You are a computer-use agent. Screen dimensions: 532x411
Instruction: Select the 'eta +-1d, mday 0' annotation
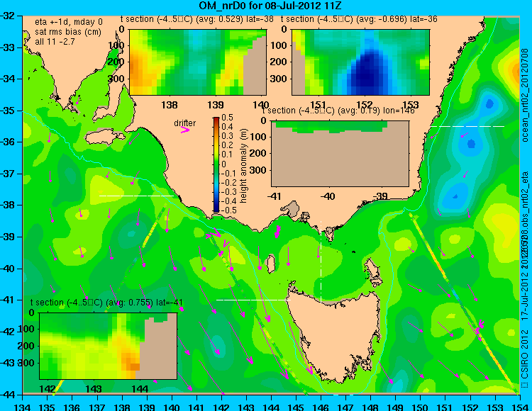pyautogui.click(x=69, y=22)
